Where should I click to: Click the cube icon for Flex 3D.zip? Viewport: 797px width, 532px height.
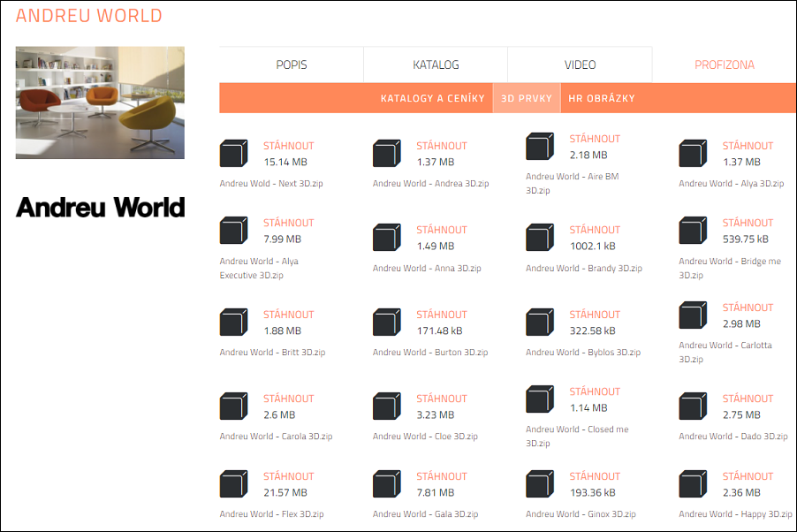tap(233, 484)
